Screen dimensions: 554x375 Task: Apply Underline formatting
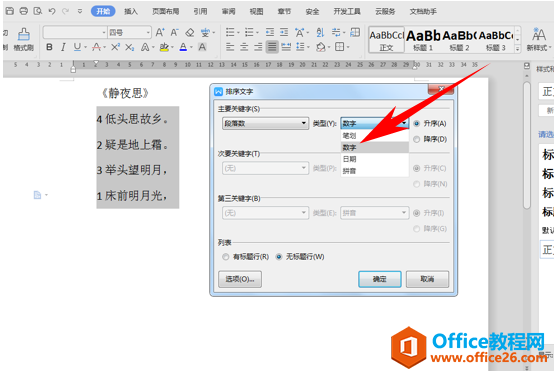pyautogui.click(x=77, y=47)
